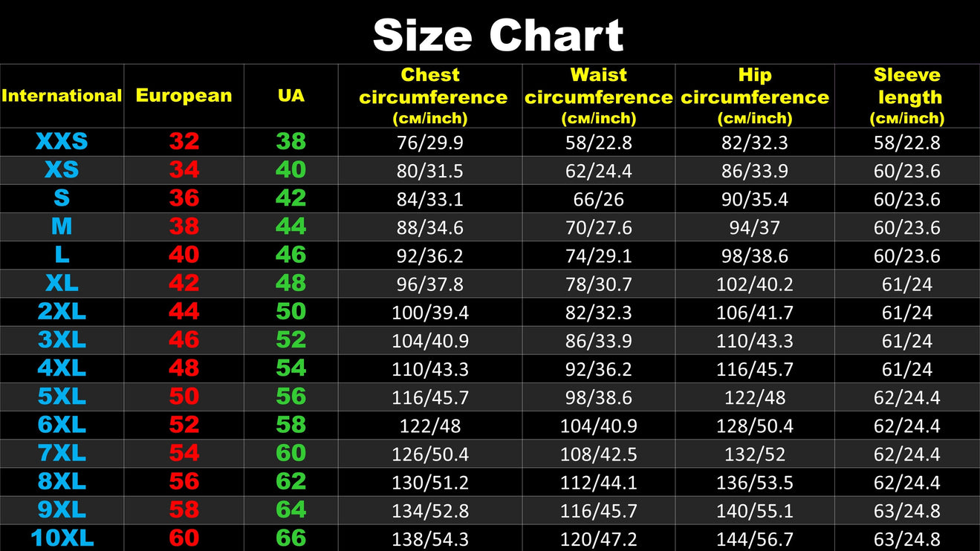The height and width of the screenshot is (551, 980).
Task: Select waist value 66/26
Action: click(599, 200)
